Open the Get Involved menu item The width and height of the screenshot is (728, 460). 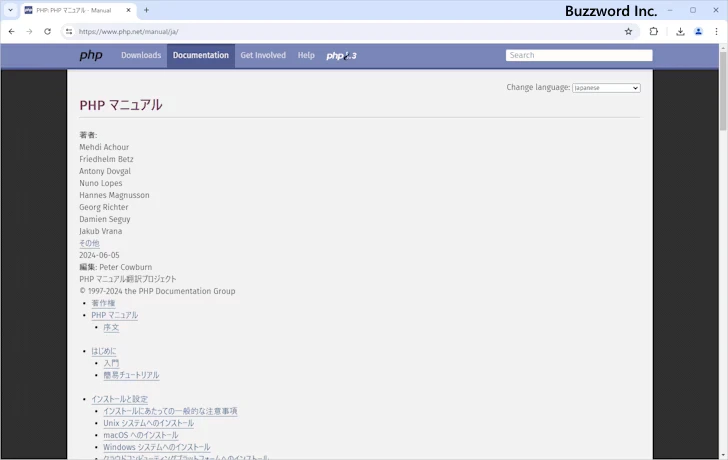tap(263, 55)
